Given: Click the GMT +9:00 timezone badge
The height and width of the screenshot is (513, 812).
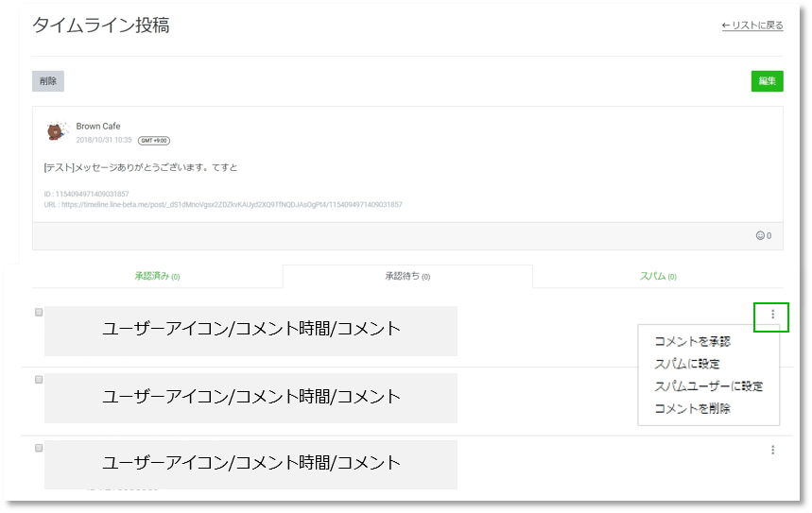Looking at the screenshot, I should tap(153, 140).
